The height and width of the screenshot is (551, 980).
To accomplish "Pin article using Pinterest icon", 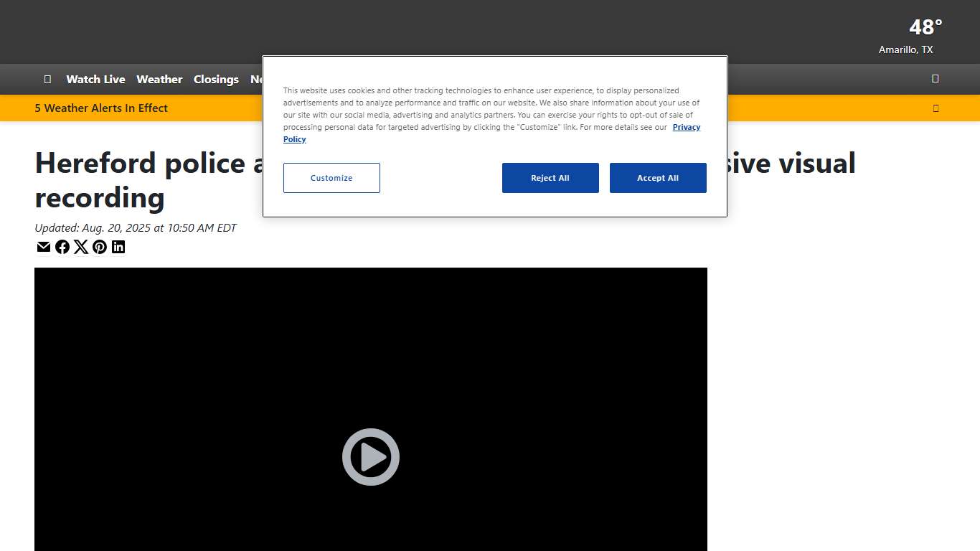I will (100, 247).
